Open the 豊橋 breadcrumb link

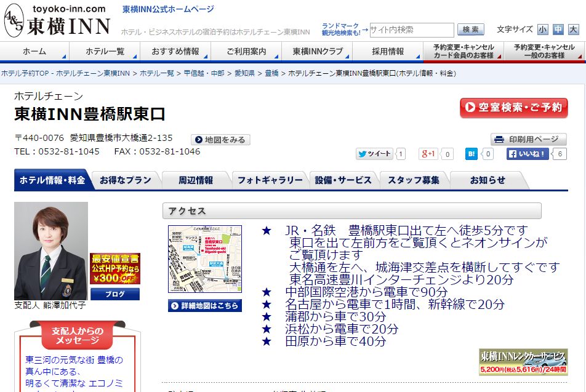(x=271, y=73)
